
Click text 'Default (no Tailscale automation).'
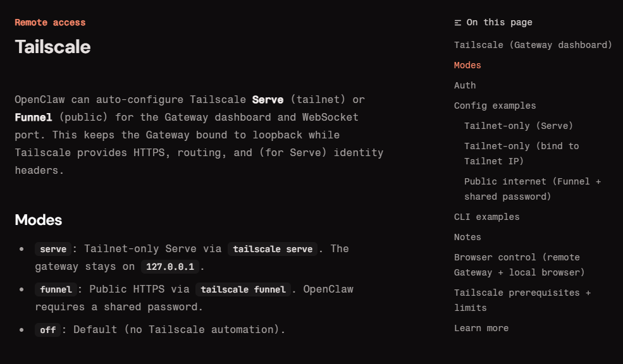pyautogui.click(x=179, y=329)
